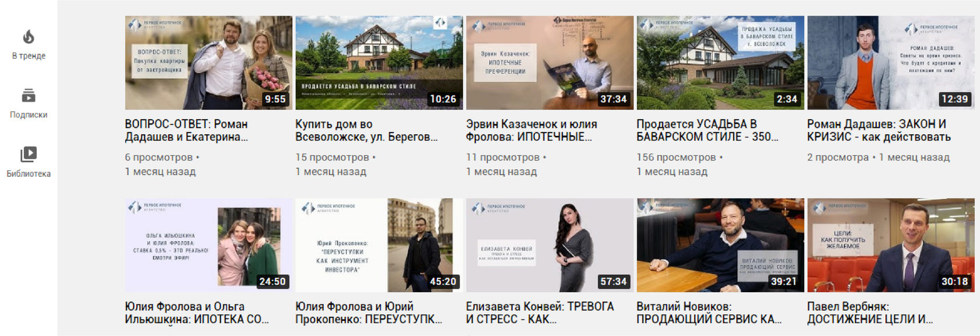Open the 2:34 усадьба video thumbnail
The height and width of the screenshot is (336, 980).
[720, 62]
